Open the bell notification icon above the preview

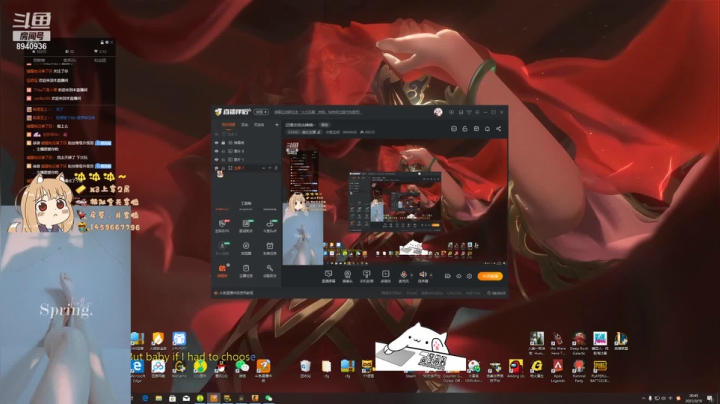tap(487, 129)
